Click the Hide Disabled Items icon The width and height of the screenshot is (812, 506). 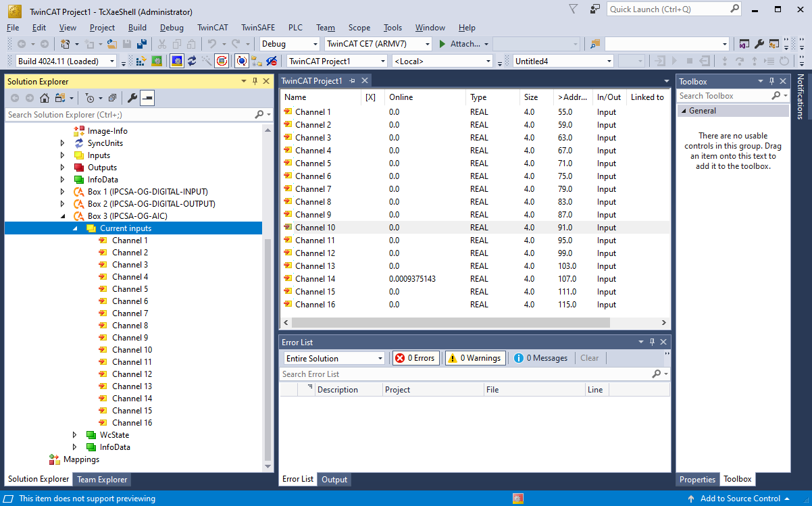pyautogui.click(x=272, y=61)
